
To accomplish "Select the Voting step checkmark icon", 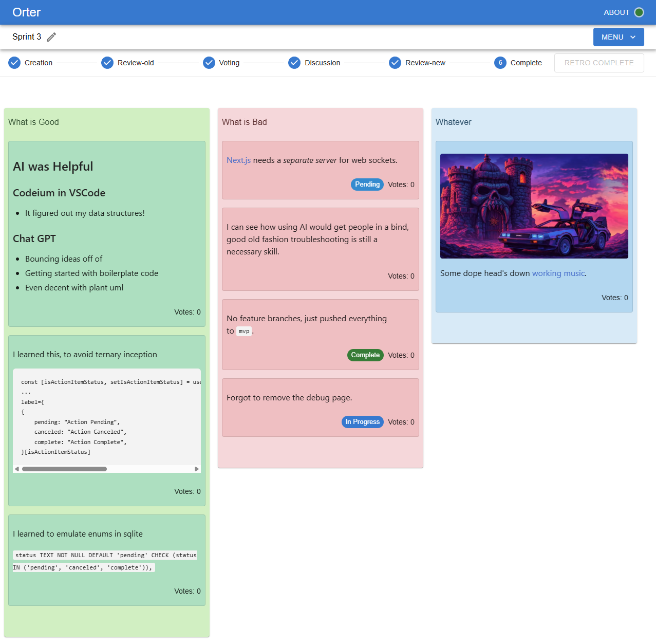I will pyautogui.click(x=209, y=63).
